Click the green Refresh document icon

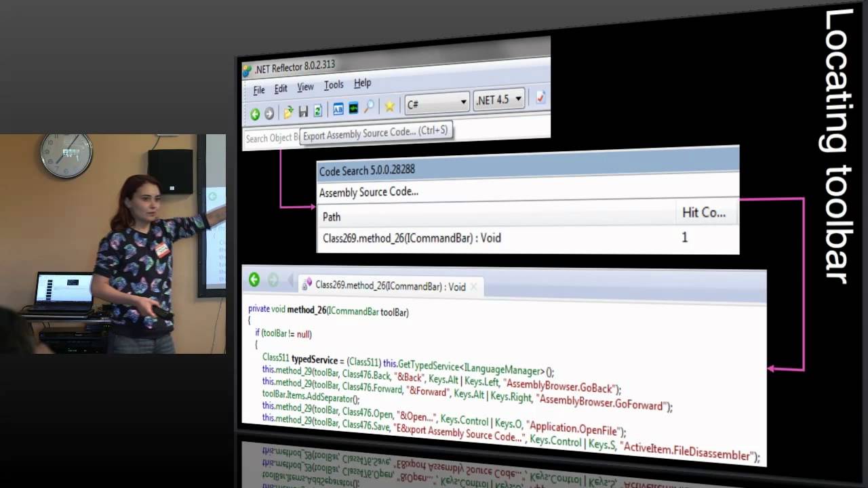[317, 111]
